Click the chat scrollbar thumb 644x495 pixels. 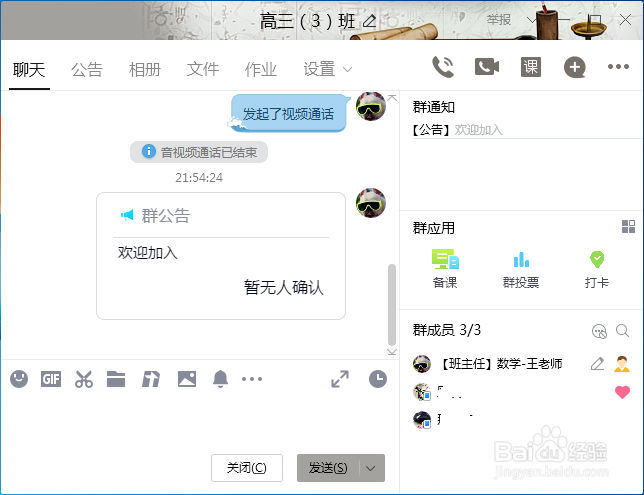pyautogui.click(x=392, y=305)
